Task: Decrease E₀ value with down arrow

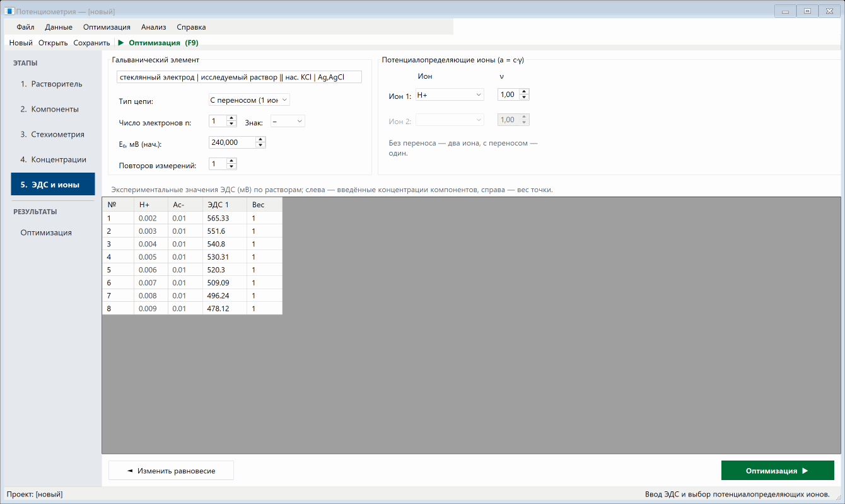Action: coord(260,146)
